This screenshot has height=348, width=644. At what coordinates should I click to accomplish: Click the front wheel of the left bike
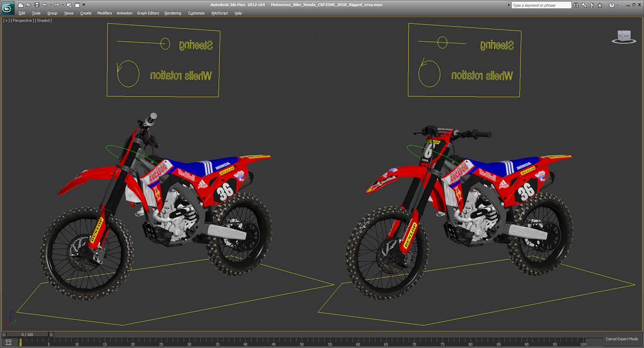tap(87, 253)
